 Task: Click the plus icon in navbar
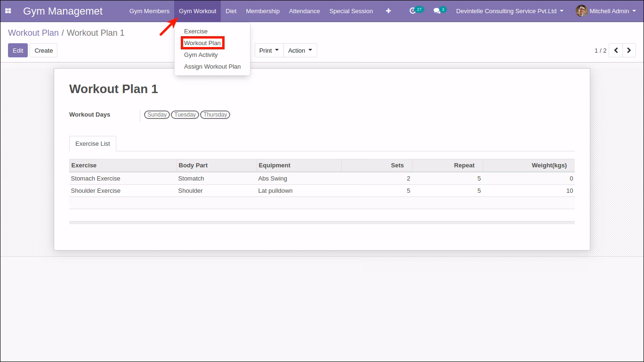coord(388,11)
